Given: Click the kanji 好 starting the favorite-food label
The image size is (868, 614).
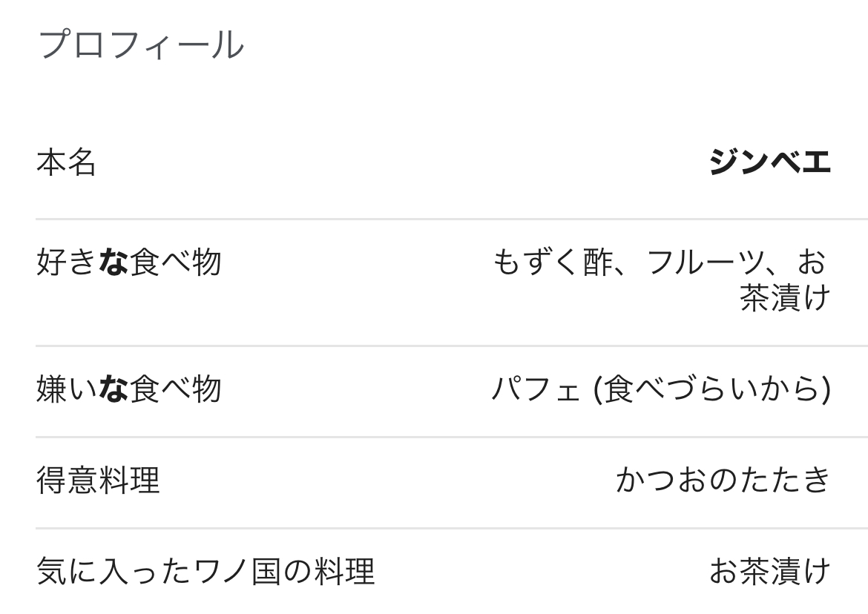Looking at the screenshot, I should 51,263.
